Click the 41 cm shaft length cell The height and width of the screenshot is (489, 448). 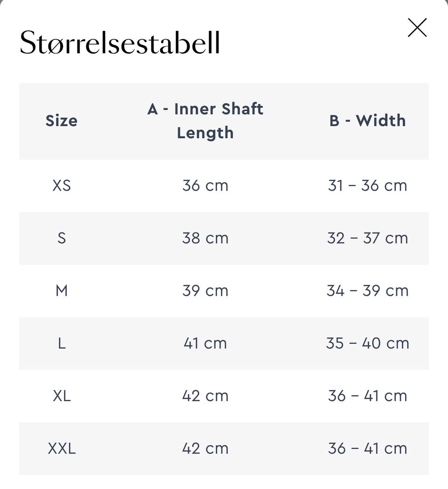coord(205,343)
